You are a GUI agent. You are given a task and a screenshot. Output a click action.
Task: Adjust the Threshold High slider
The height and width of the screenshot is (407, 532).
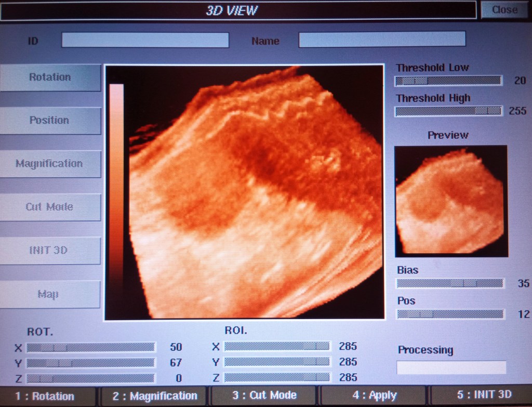tap(448, 111)
